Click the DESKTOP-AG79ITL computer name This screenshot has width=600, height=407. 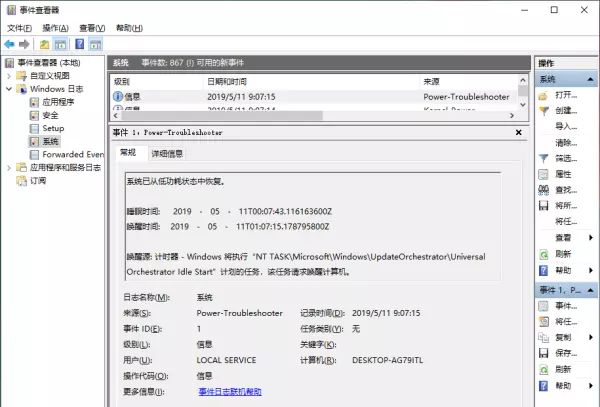[388, 360]
